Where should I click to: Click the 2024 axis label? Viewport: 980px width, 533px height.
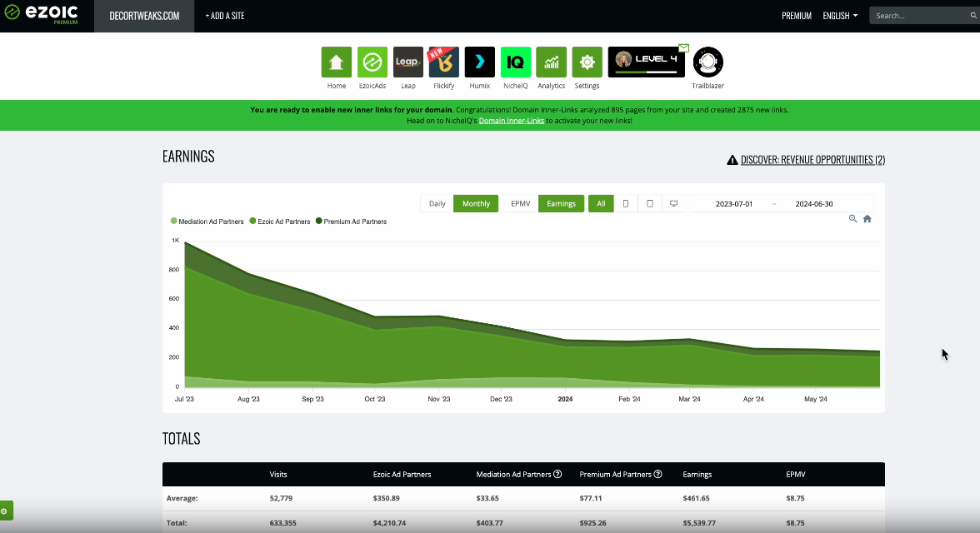[x=565, y=399]
